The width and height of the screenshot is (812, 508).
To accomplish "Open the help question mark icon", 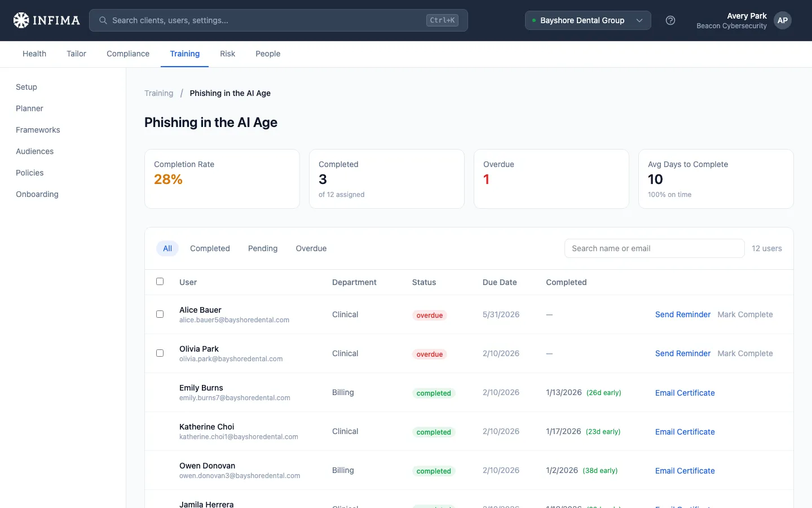I will click(x=670, y=20).
